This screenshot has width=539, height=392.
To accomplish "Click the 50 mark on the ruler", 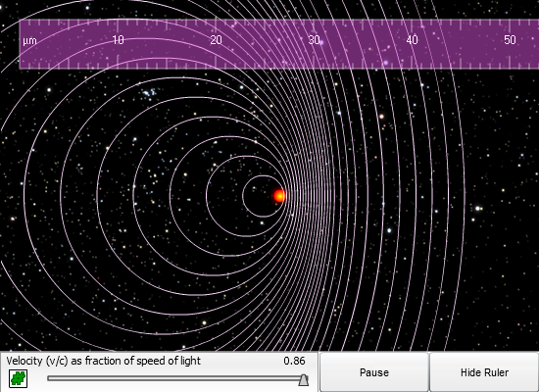I will (x=510, y=40).
